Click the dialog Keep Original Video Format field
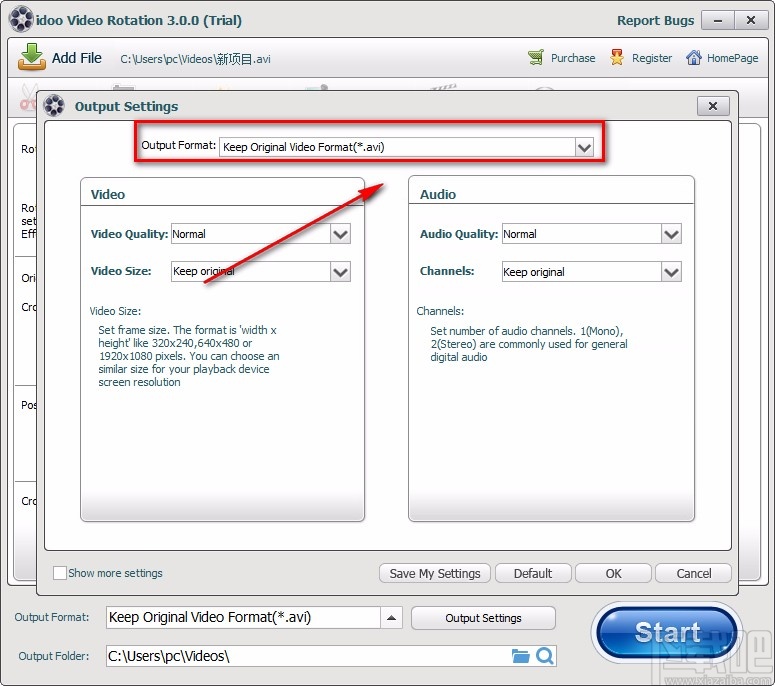This screenshot has width=775, height=686. pyautogui.click(x=397, y=147)
